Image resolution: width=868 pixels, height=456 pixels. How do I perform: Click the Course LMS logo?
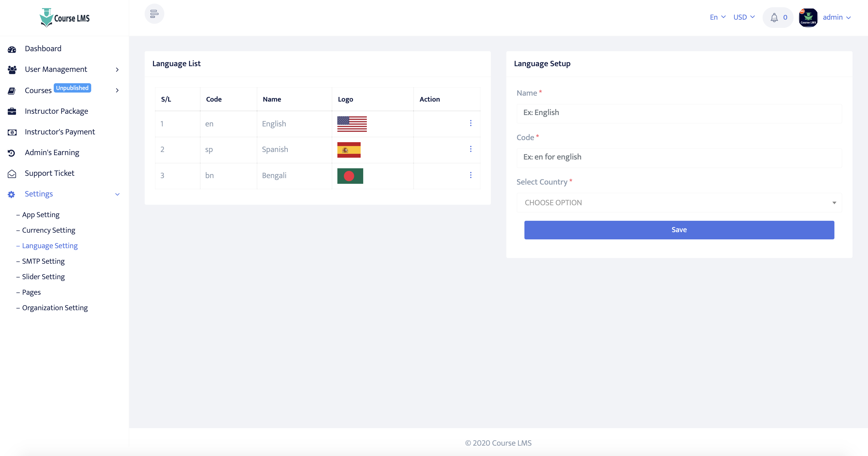(x=65, y=18)
